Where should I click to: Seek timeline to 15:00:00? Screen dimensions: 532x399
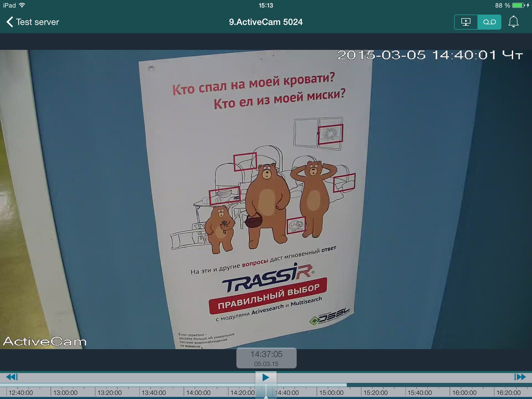point(331,393)
